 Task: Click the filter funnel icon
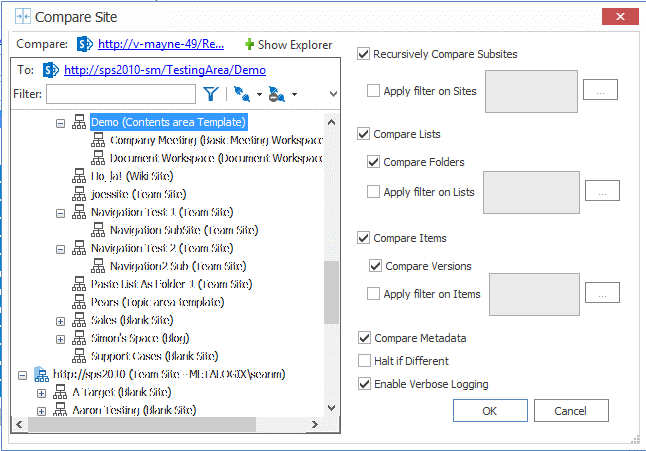[211, 95]
